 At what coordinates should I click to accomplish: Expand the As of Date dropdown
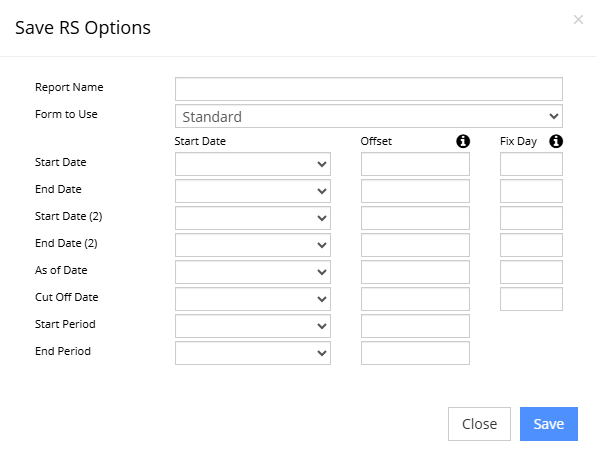[253, 272]
